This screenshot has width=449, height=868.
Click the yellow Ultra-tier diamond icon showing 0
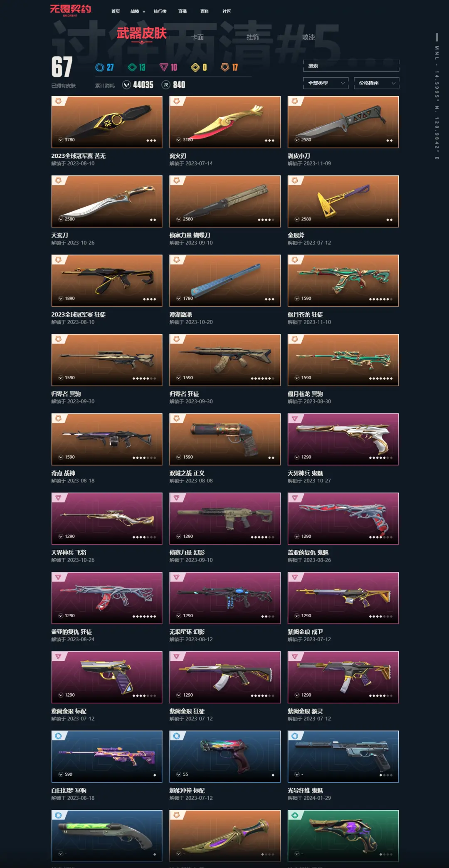[195, 67]
